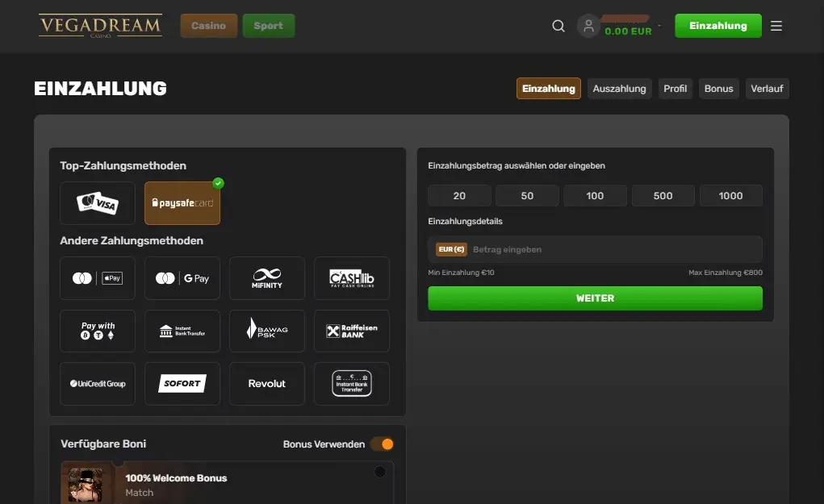The image size is (824, 504).
Task: Select Revolut payment method
Action: click(x=267, y=384)
